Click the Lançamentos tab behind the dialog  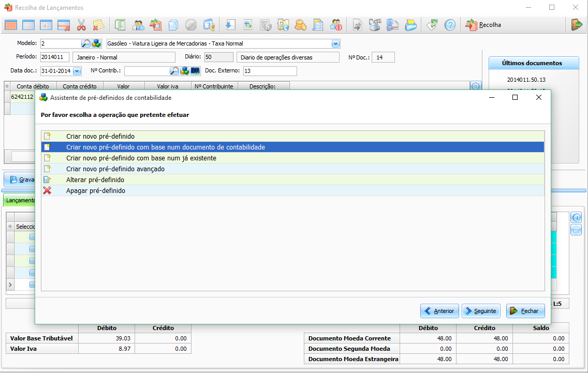coord(19,200)
